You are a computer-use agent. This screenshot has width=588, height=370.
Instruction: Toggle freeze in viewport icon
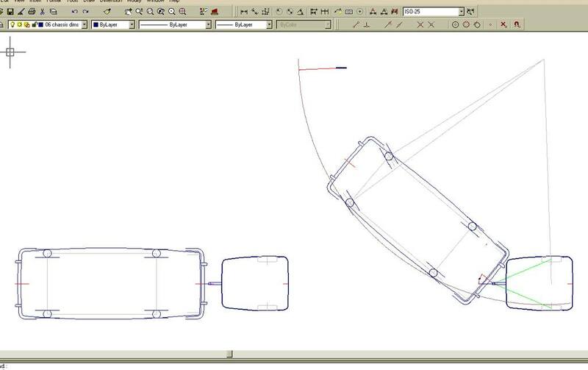click(x=27, y=25)
